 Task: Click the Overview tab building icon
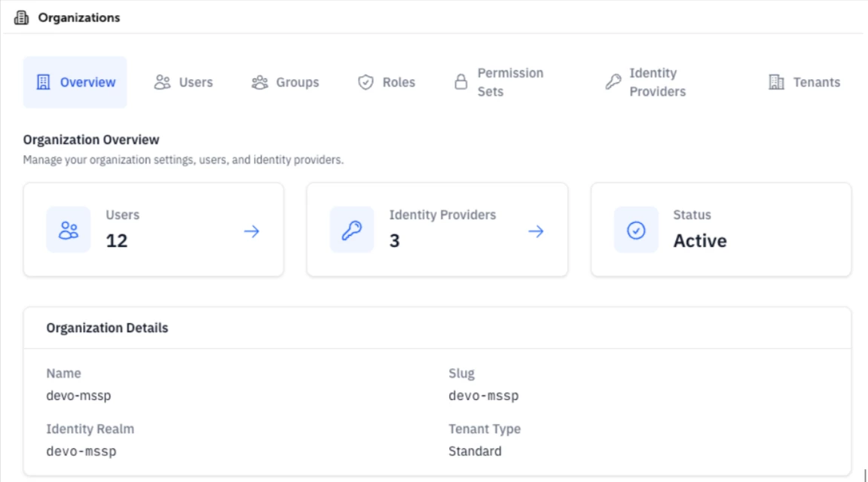tap(43, 82)
